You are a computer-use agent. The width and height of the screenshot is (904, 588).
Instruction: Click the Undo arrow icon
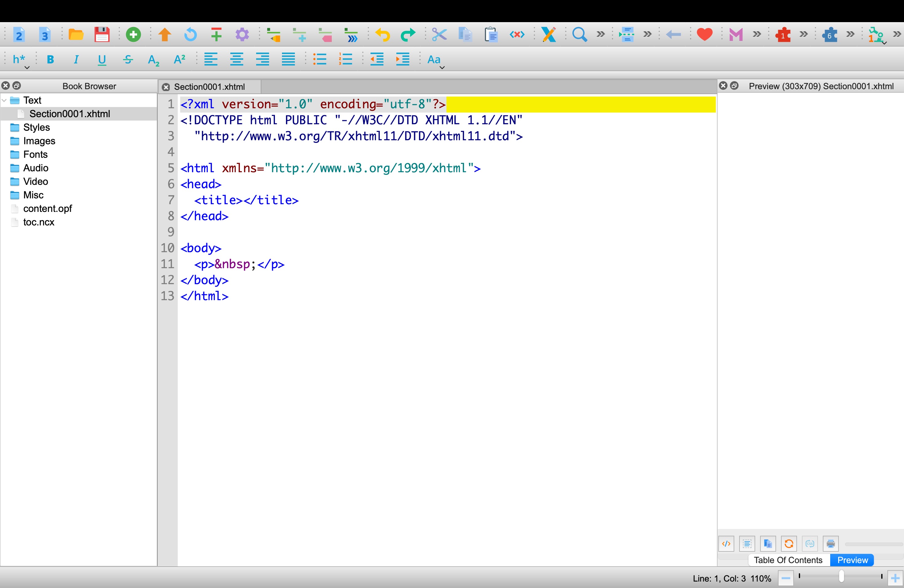tap(383, 34)
